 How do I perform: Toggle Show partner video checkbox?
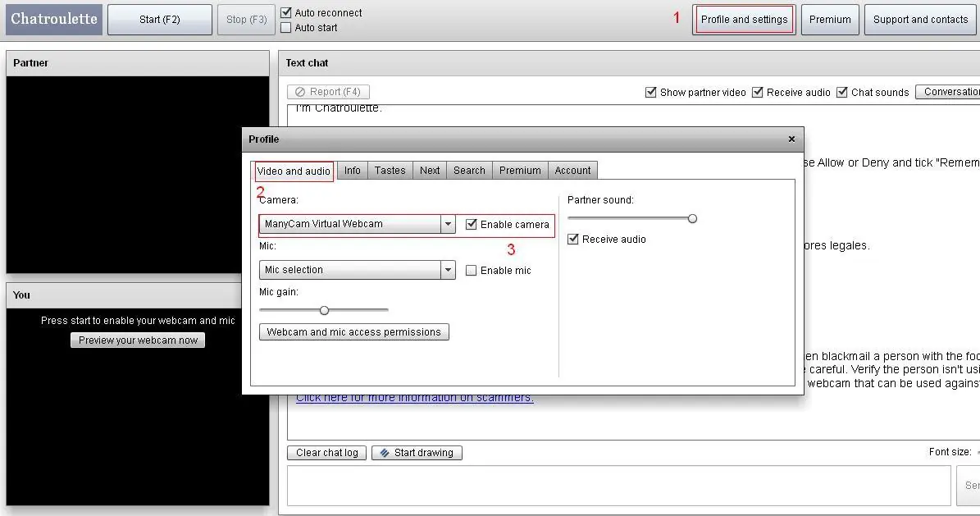pyautogui.click(x=650, y=93)
